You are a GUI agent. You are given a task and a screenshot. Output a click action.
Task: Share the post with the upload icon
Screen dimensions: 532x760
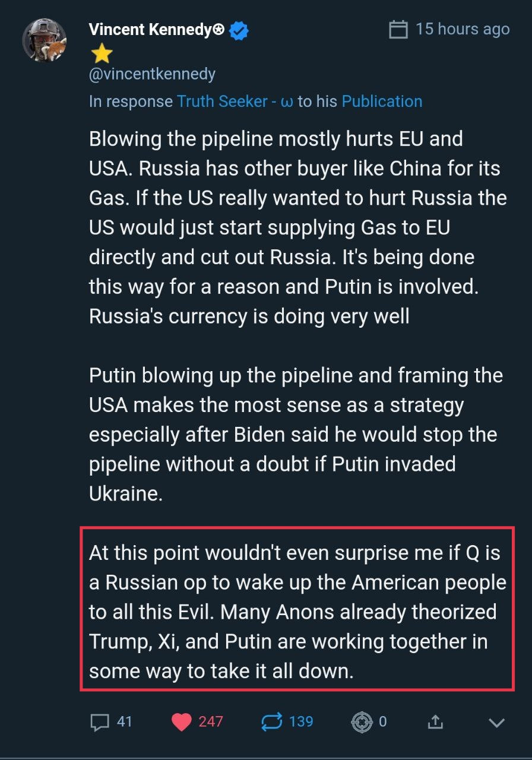(435, 721)
